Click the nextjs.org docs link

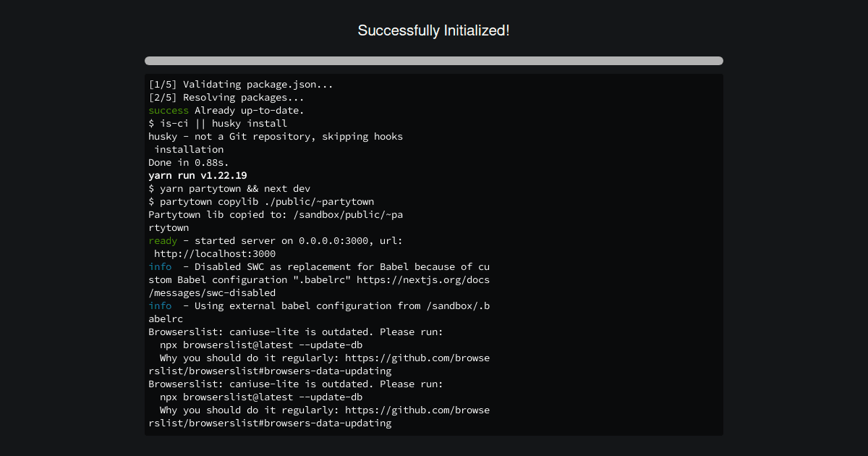click(x=423, y=280)
